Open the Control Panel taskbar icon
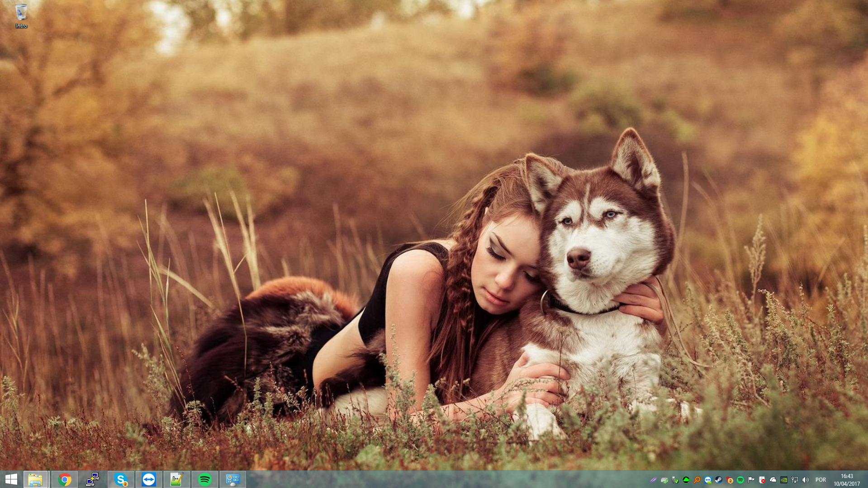 233,479
